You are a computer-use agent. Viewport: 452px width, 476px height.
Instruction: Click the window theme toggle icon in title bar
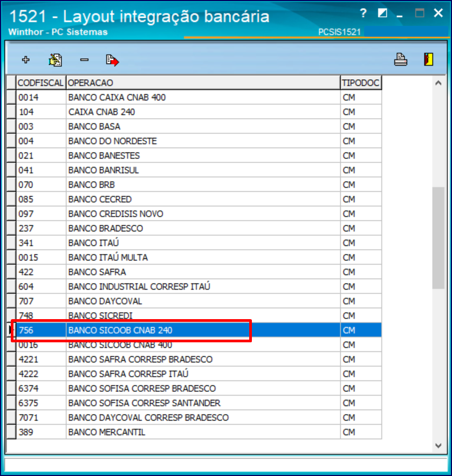tap(382, 13)
